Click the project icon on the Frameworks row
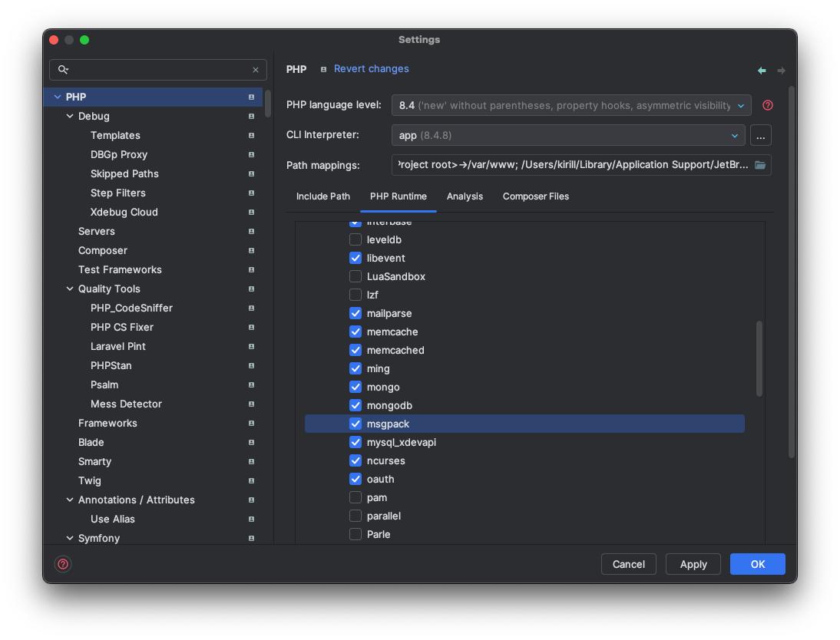The height and width of the screenshot is (640, 840). click(251, 423)
